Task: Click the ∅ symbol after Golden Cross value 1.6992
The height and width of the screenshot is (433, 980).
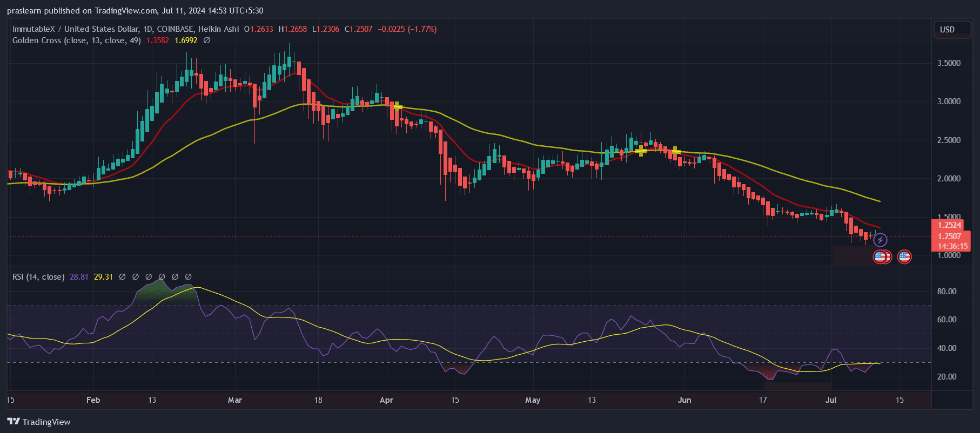Action: tap(206, 40)
